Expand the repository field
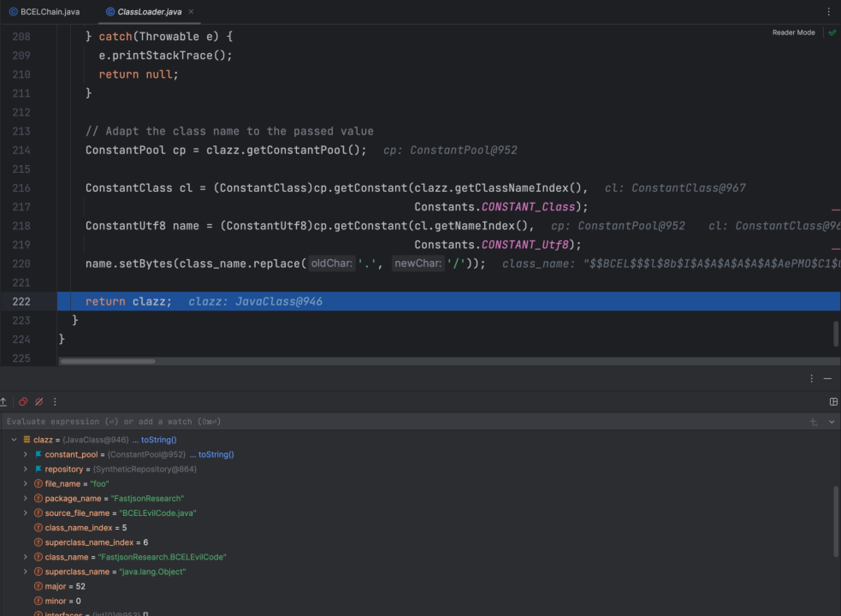The width and height of the screenshot is (841, 616). 25,469
